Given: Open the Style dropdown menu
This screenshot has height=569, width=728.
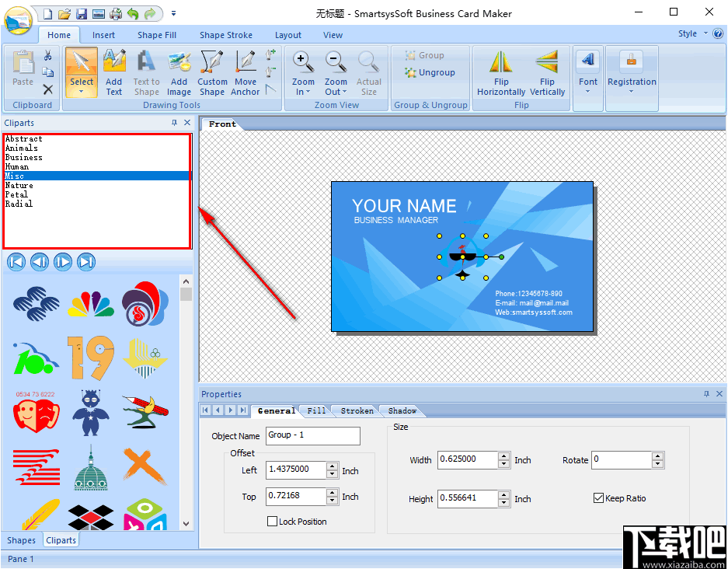Looking at the screenshot, I should click(688, 34).
